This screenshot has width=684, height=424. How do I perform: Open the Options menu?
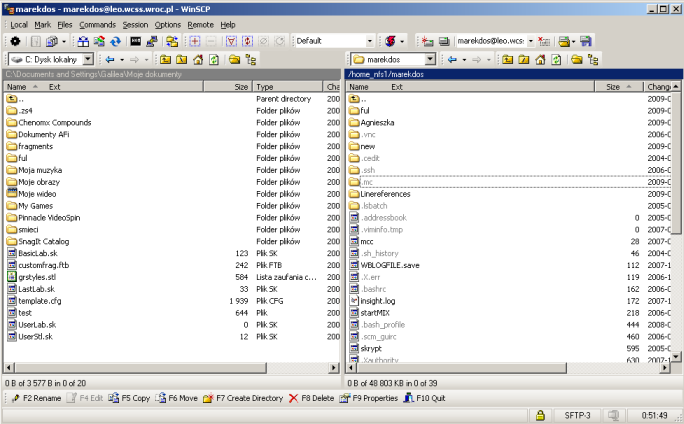click(x=168, y=25)
